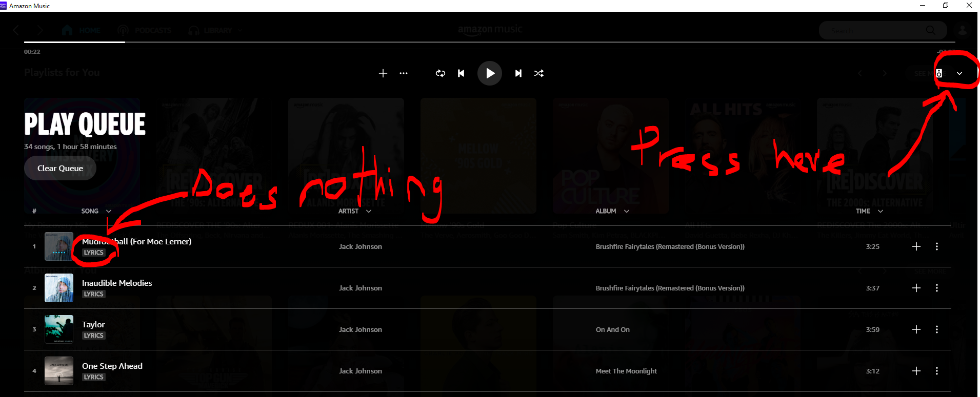The width and height of the screenshot is (980, 397).
Task: Open more options for One Step Ahead row
Action: (937, 371)
